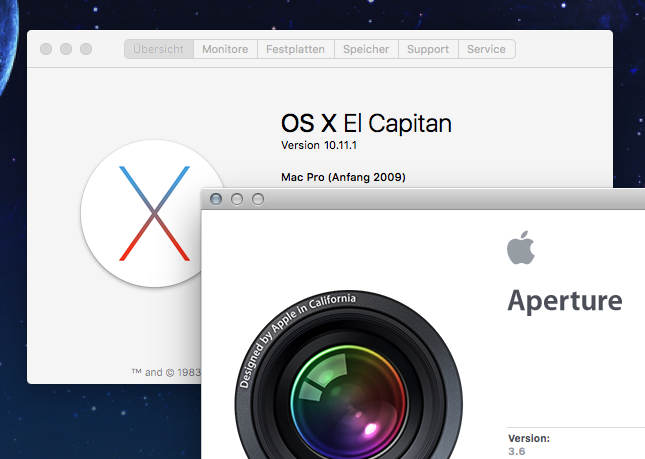Zoom the About This Mac window

pos(86,49)
